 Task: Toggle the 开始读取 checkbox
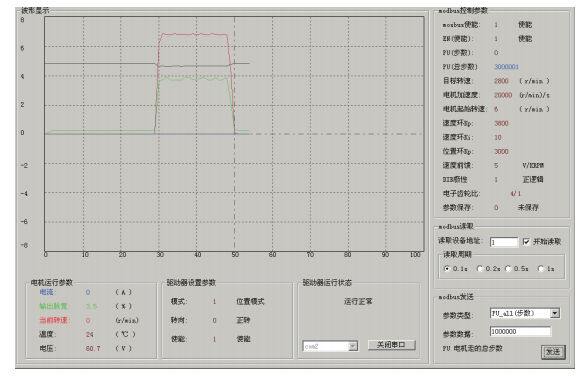point(526,242)
